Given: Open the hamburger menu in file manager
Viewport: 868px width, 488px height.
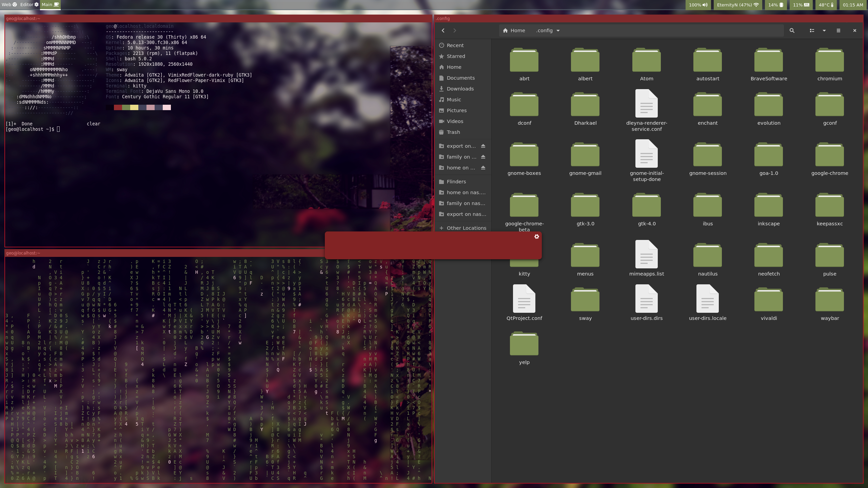Looking at the screenshot, I should click(839, 30).
